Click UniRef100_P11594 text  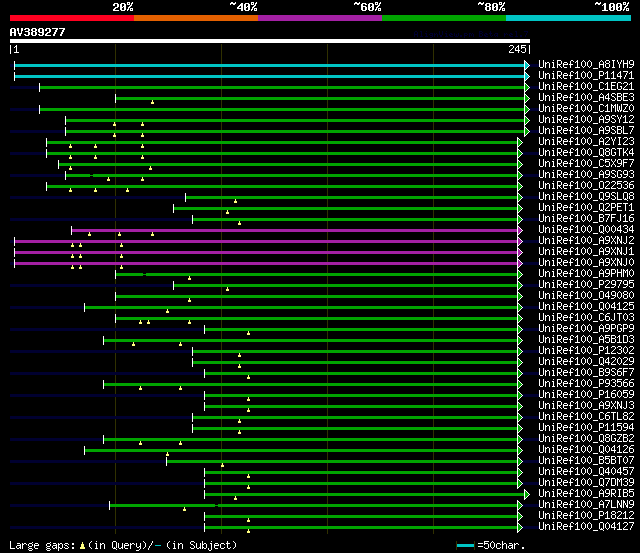click(x=586, y=428)
